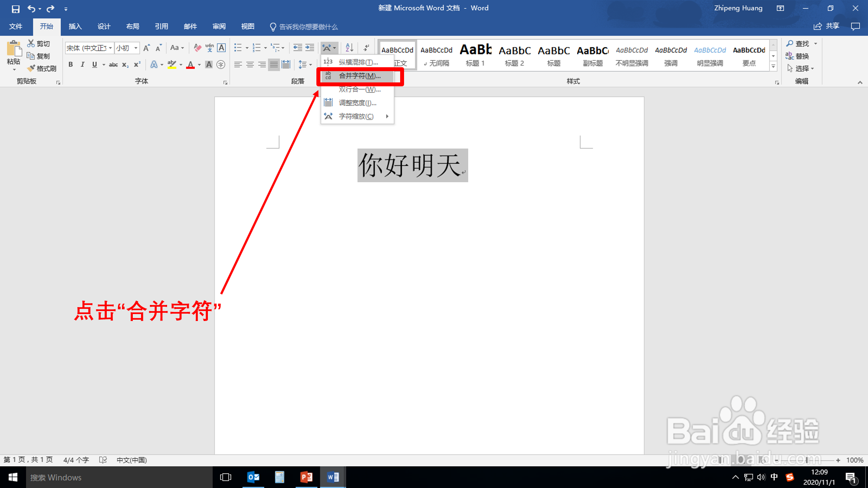Viewport: 868px width, 488px height.
Task: Click the 告诉我你想要做什么 search field
Action: [308, 27]
